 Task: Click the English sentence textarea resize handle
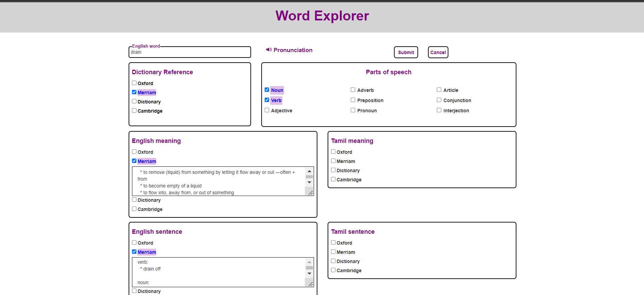click(311, 284)
